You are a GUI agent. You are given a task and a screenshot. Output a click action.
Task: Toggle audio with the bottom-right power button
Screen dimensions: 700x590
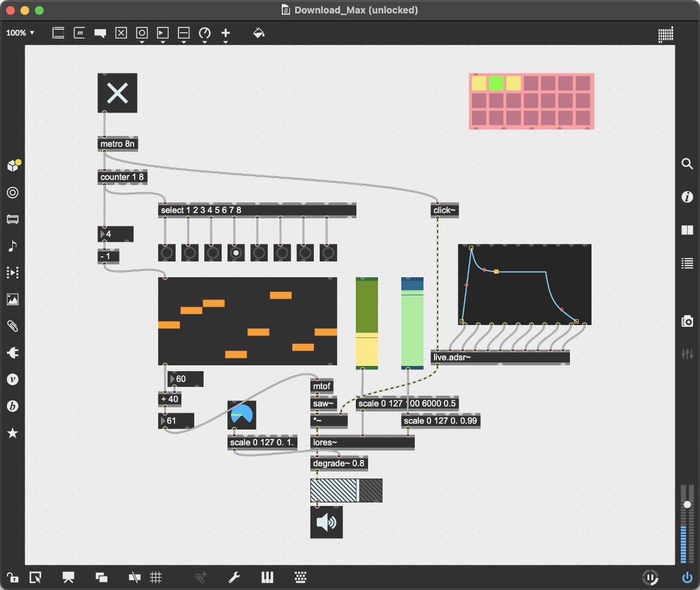click(687, 578)
